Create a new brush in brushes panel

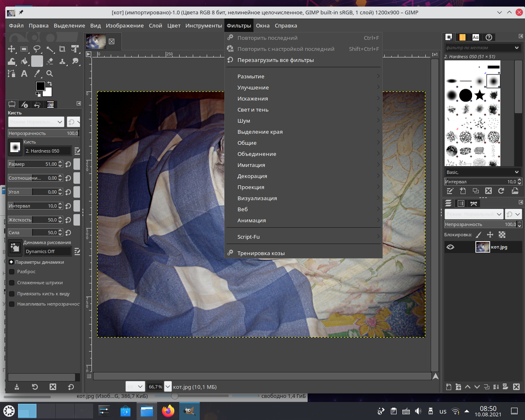[x=463, y=191]
